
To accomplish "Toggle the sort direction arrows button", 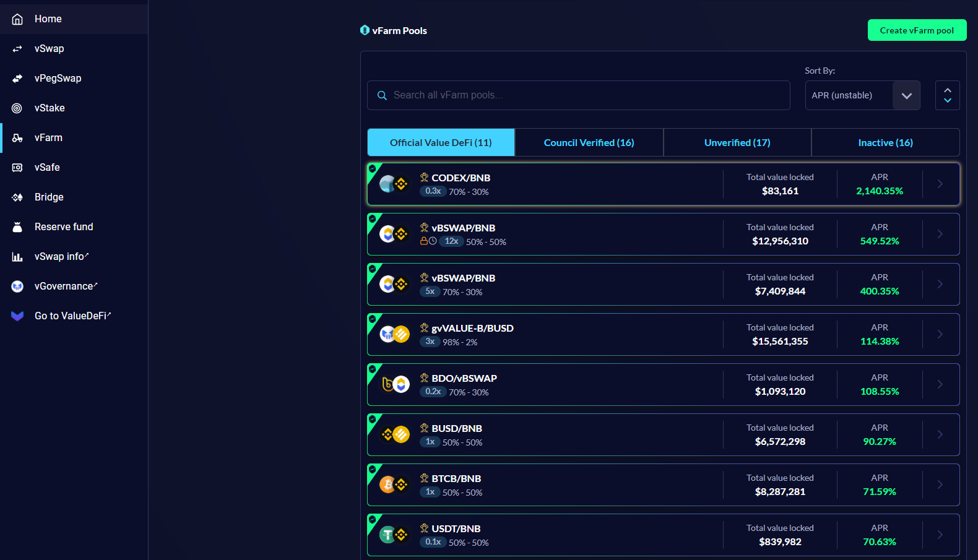I will [x=947, y=95].
